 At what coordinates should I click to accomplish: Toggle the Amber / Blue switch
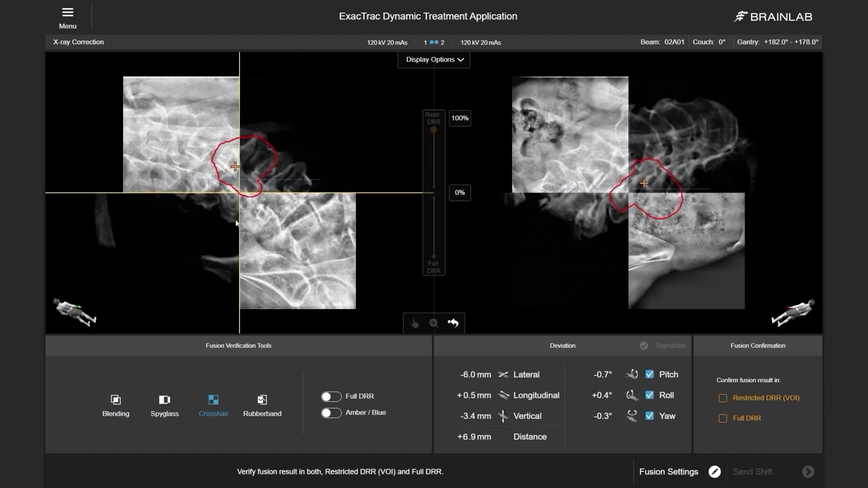tap(331, 413)
